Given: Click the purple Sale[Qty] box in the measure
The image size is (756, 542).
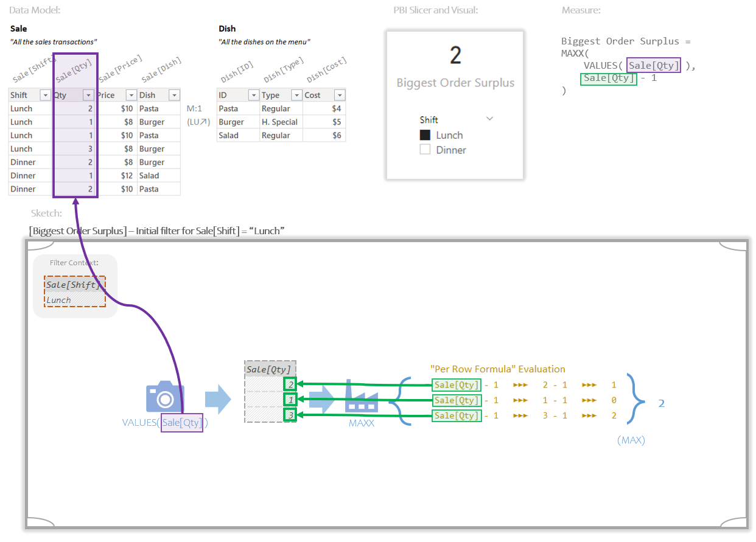Looking at the screenshot, I should (653, 65).
